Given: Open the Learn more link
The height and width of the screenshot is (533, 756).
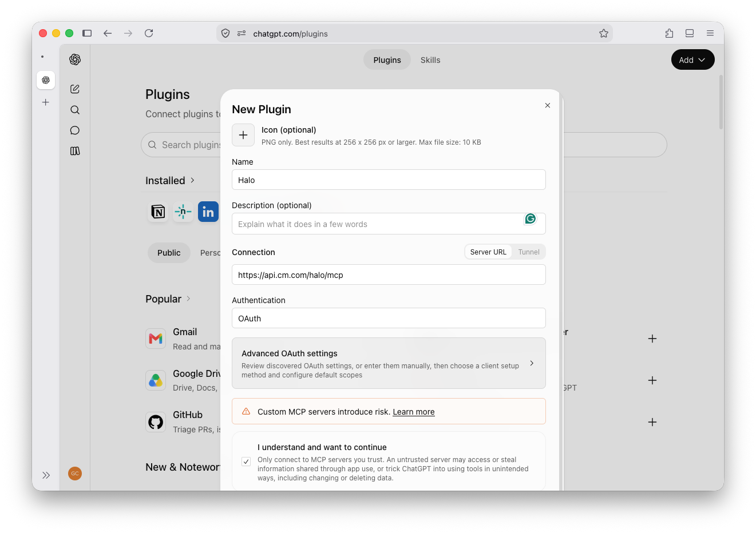Looking at the screenshot, I should click(x=414, y=412).
